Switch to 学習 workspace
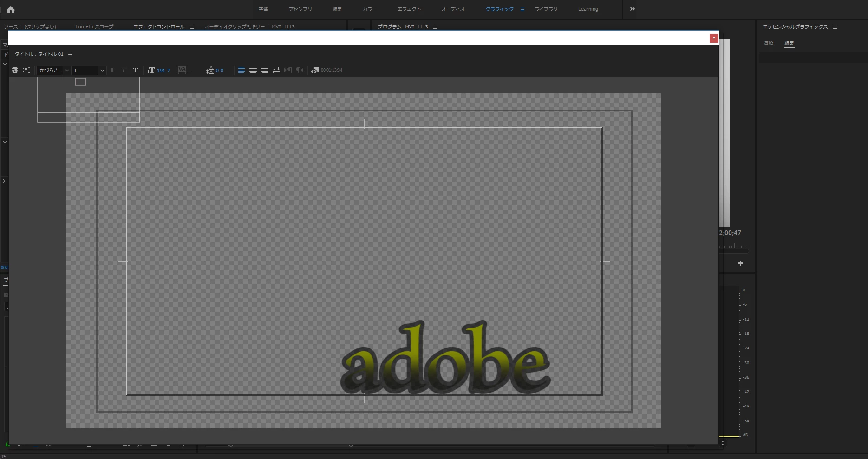The height and width of the screenshot is (459, 868). (263, 9)
